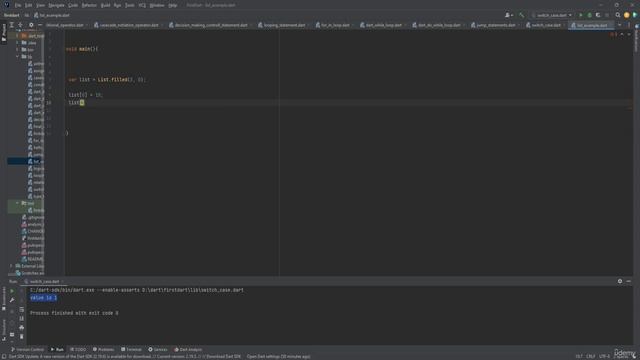640x360 pixels.
Task: Click the wrench icon in Run panel
Action: click(x=12, y=300)
